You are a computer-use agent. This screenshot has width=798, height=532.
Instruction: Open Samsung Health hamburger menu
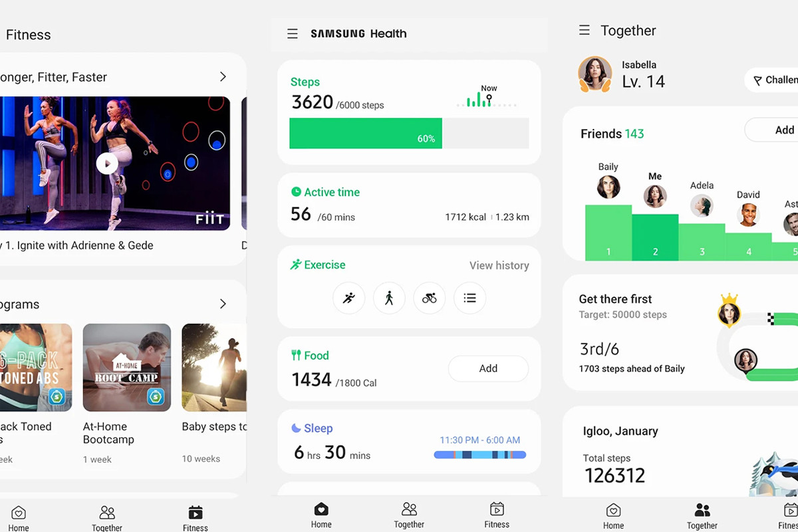293,34
